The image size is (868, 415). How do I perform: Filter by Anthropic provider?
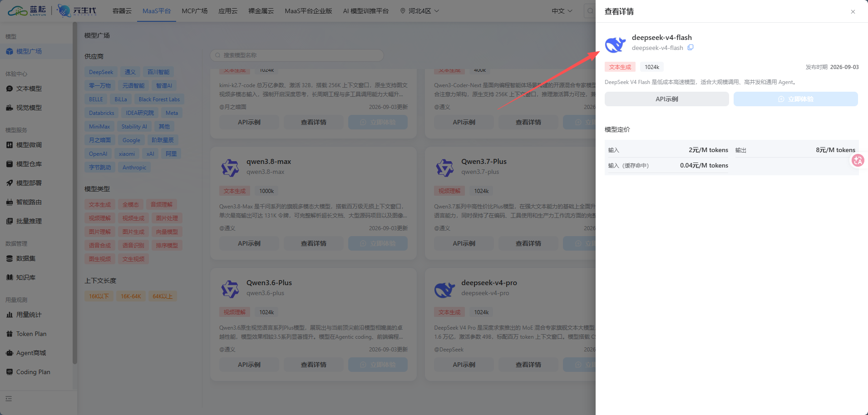(x=134, y=168)
